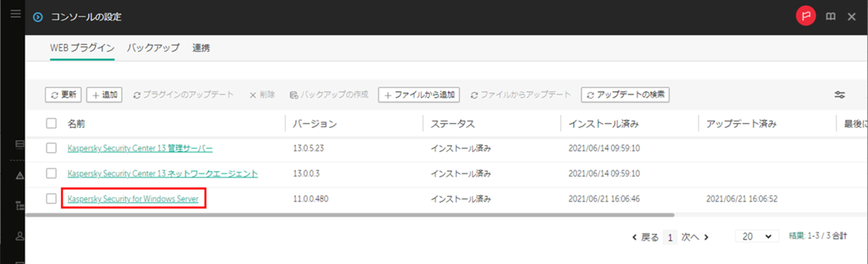Screen dimensions: 868x264
Task: Open Kaspersky Security for Windows Server link
Action: tap(133, 198)
